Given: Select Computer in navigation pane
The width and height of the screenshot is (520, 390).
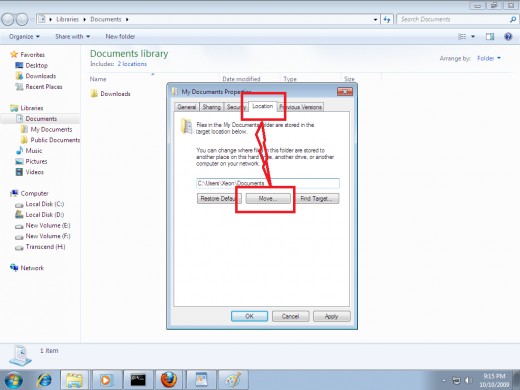Looking at the screenshot, I should tap(34, 193).
